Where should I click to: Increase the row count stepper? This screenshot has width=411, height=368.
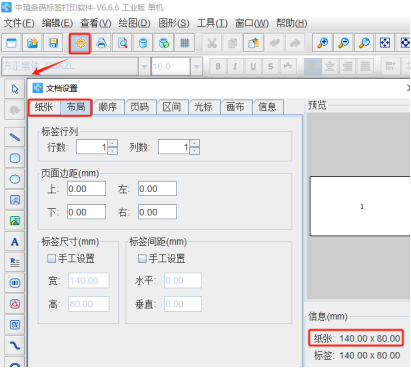113,143
